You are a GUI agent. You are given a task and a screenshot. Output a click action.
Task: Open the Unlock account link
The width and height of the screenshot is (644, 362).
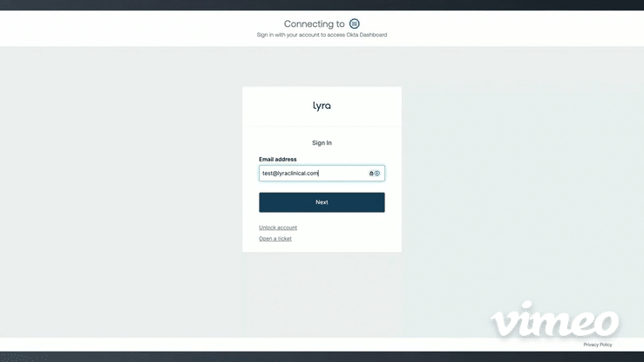tap(278, 228)
